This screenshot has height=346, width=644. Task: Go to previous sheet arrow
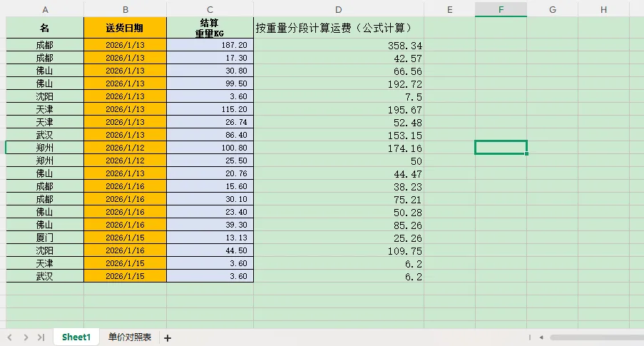click(9, 337)
